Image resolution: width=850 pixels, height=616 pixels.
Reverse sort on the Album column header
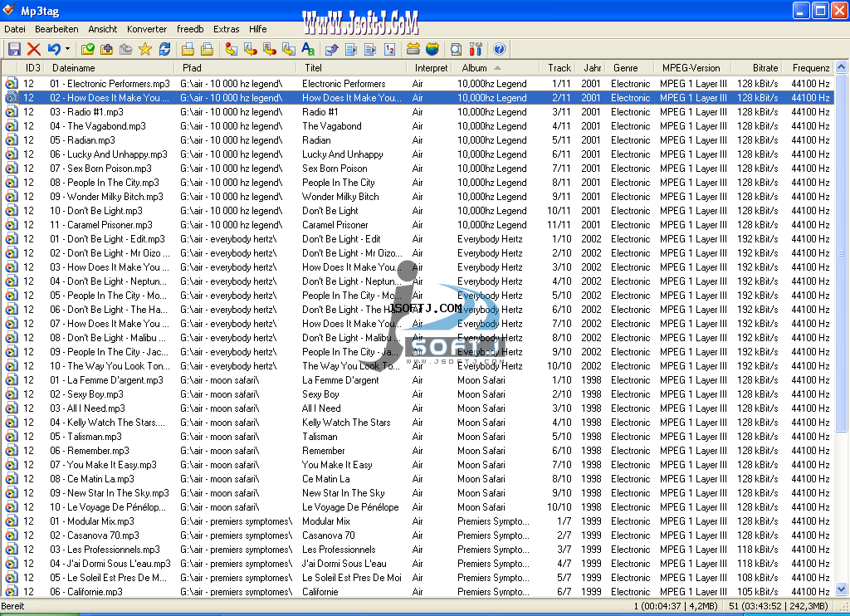(x=496, y=68)
